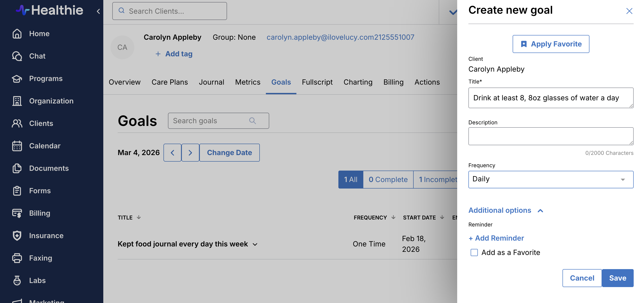The height and width of the screenshot is (303, 644).
Task: Collapse the sidebar with arrow icon
Action: tap(98, 11)
